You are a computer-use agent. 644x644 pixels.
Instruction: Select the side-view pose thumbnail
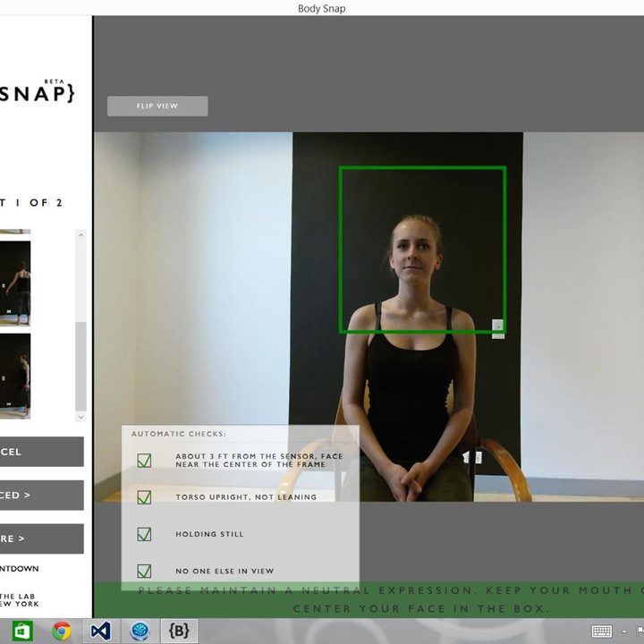pos(15,376)
